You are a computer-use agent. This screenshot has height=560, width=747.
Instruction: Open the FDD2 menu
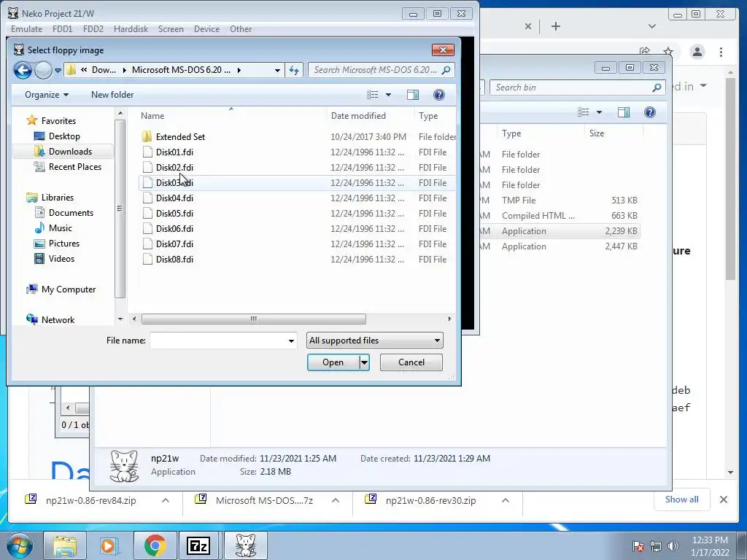pos(93,29)
